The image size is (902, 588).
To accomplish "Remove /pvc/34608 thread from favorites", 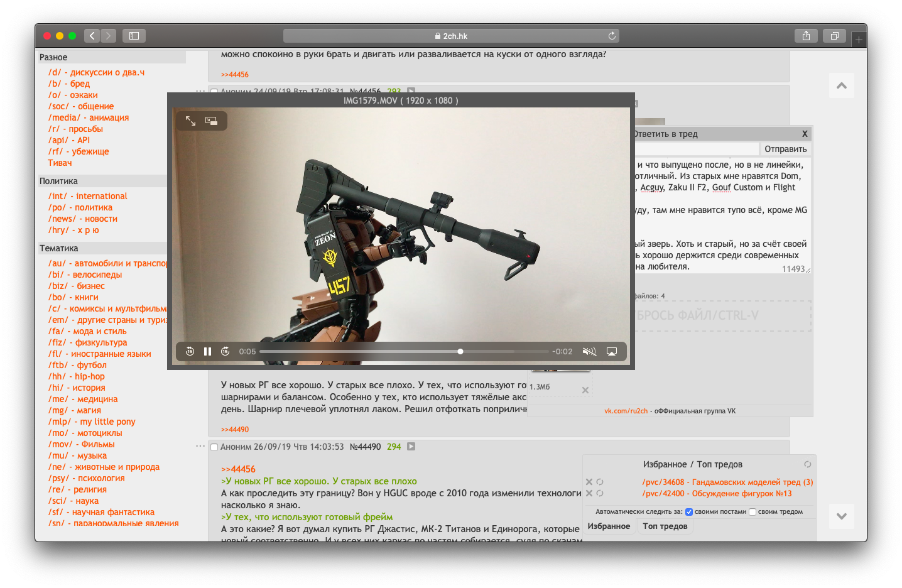I will click(589, 482).
